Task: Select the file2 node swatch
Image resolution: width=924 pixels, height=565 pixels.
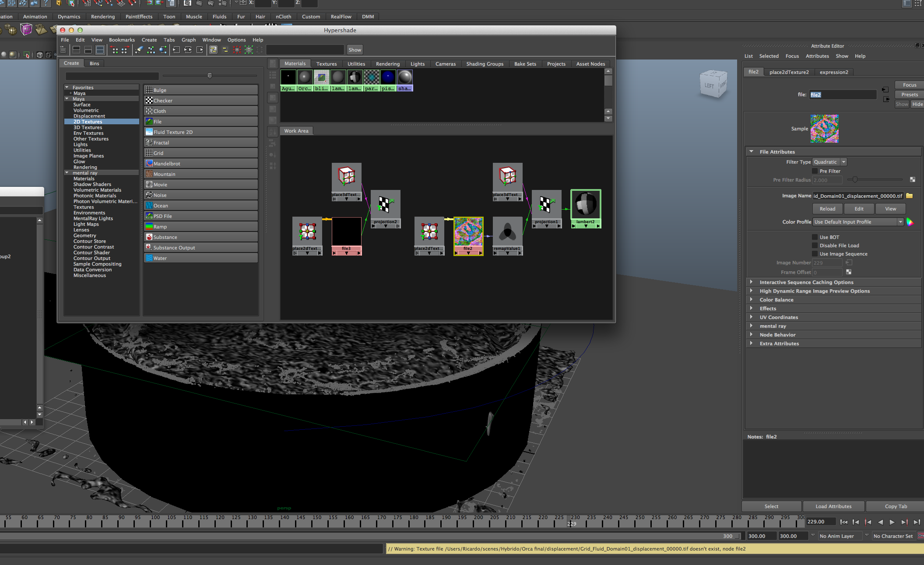Action: (x=468, y=232)
